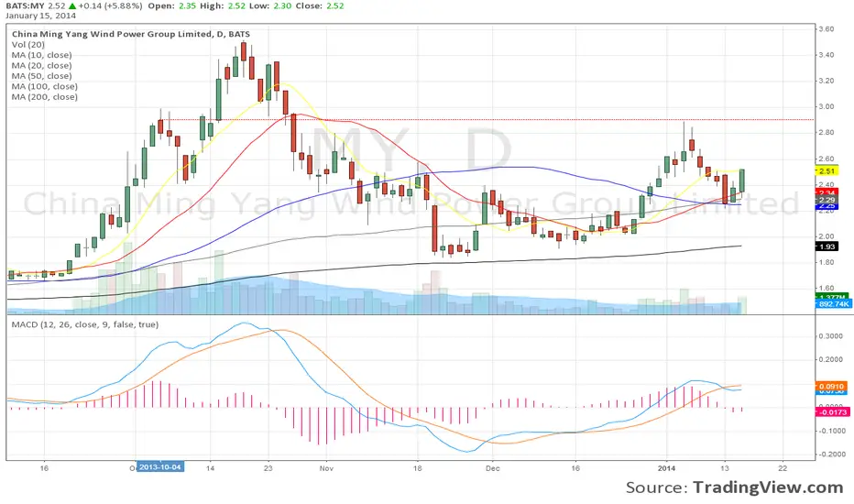Screen dimensions: 854x504
Task: Click the orange 0.0910 MACD value tag
Action: coord(831,387)
